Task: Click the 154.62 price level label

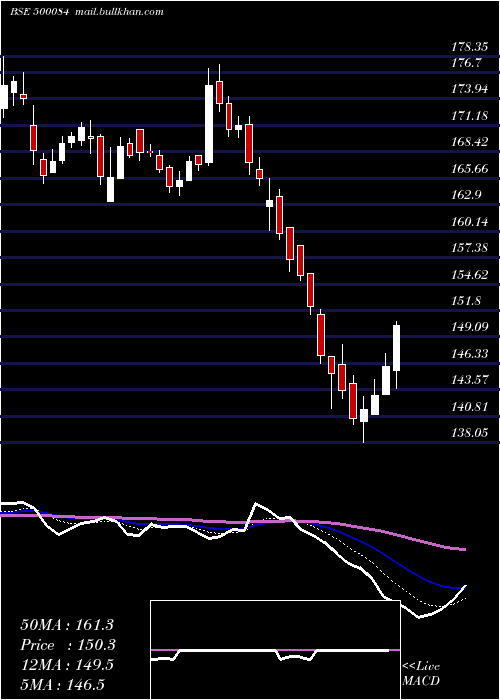Action: point(470,275)
